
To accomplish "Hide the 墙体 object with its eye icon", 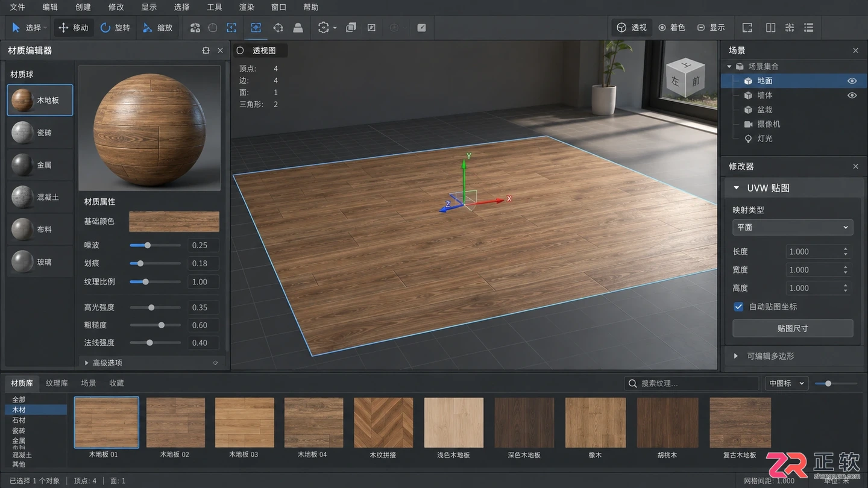I will [x=852, y=95].
